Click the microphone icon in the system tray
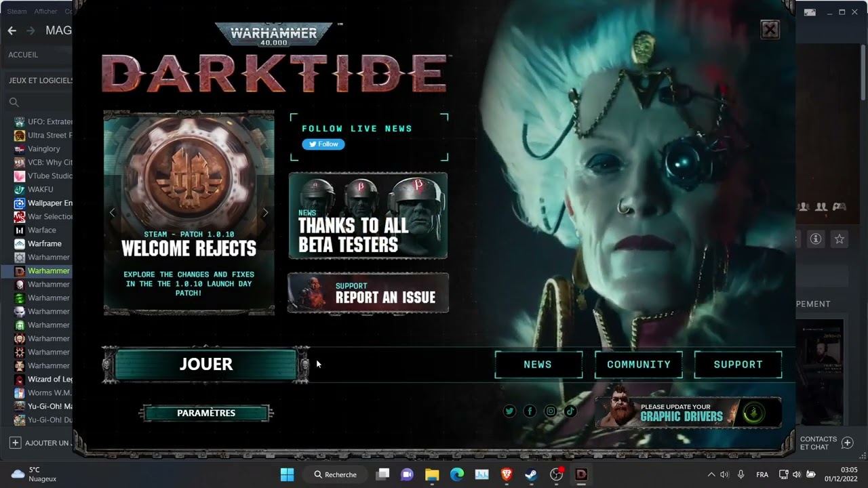868x488 pixels. click(x=741, y=474)
